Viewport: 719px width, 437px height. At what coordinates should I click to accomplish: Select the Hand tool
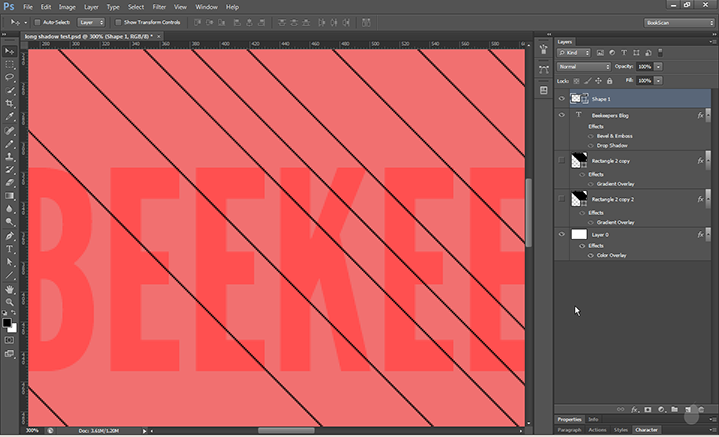tap(10, 288)
